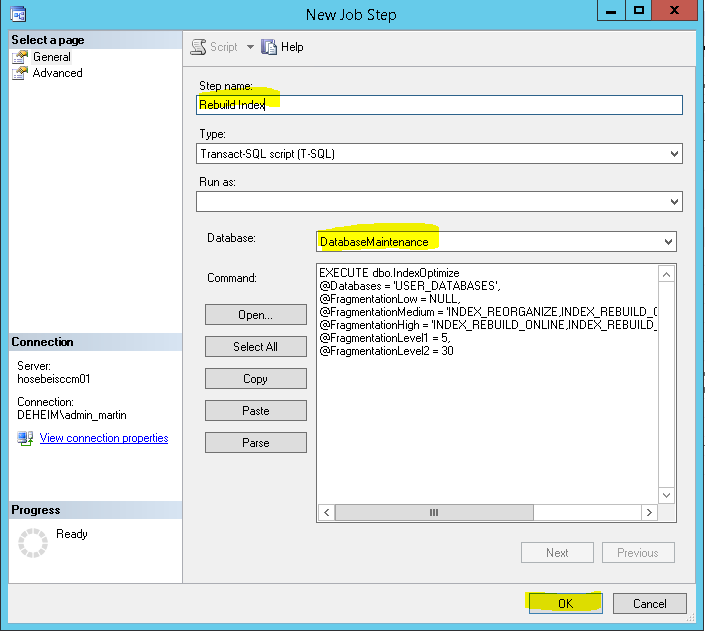705x631 pixels.
Task: Click the Select All button
Action: pyautogui.click(x=256, y=347)
